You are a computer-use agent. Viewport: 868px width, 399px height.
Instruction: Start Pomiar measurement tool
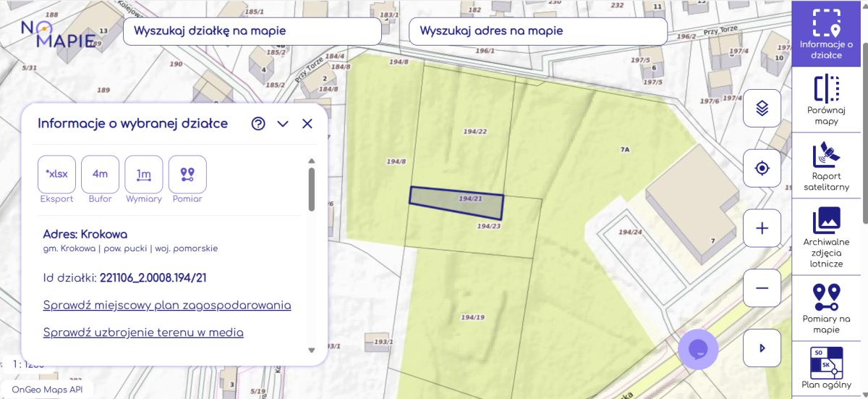coord(187,174)
